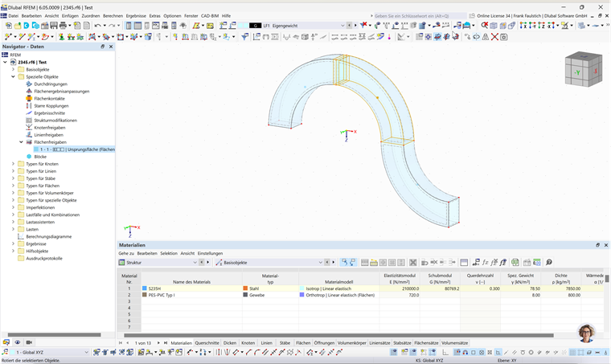611x364 pixels.
Task: Select Flächenkontakte in the navigator tree
Action: pyautogui.click(x=49, y=99)
